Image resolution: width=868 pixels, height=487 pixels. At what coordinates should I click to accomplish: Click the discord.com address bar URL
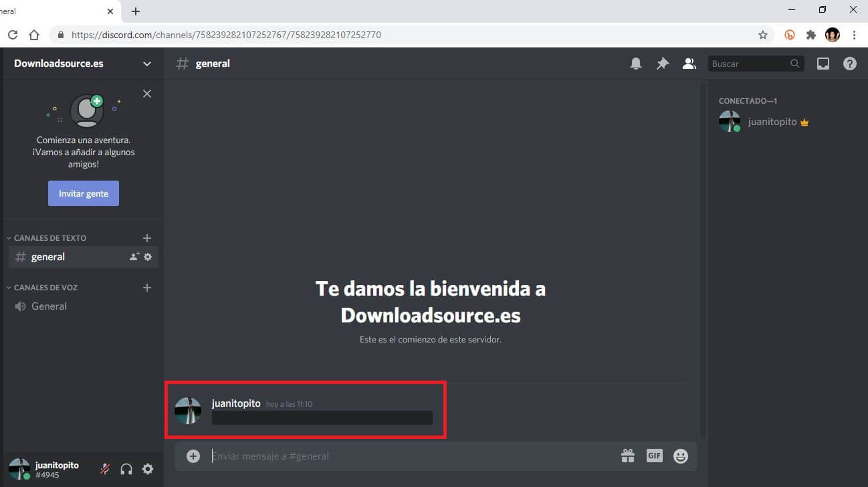pyautogui.click(x=226, y=35)
